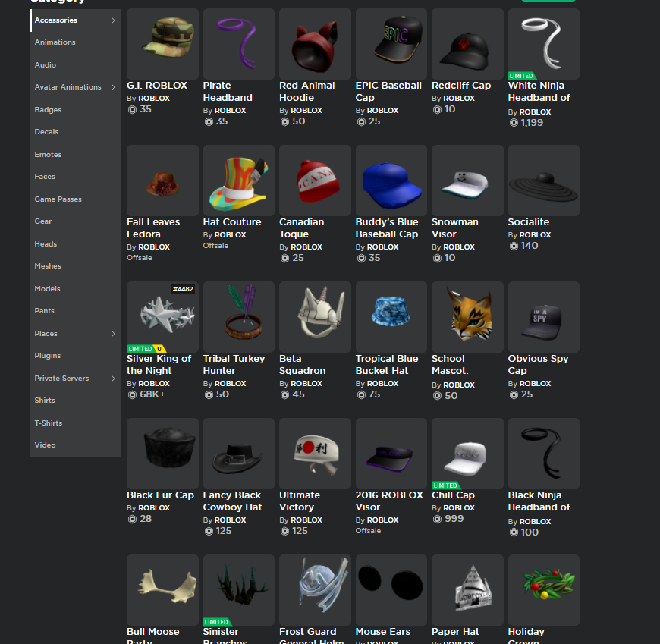Click the #4482 serial badge on Silver King
660x644 pixels.
tap(183, 289)
